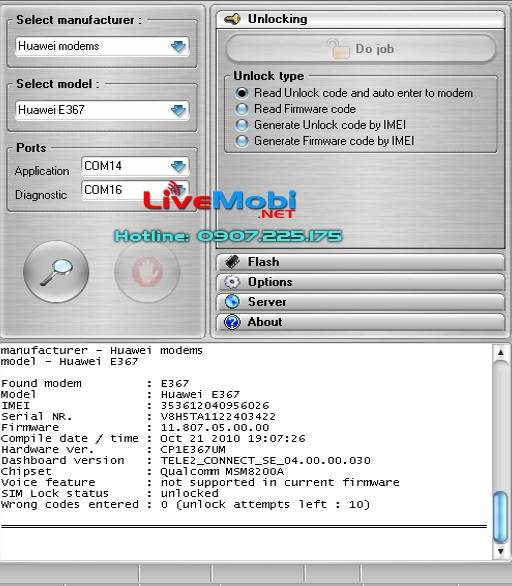Screen dimensions: 512x586
Task: Click the gear icon on Options tab
Action: [x=232, y=282]
